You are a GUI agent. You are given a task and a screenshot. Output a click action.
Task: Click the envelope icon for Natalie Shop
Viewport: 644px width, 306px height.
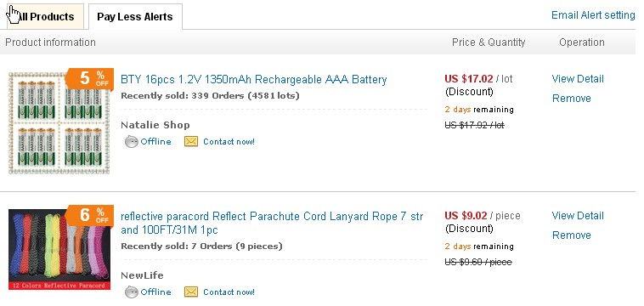191,142
